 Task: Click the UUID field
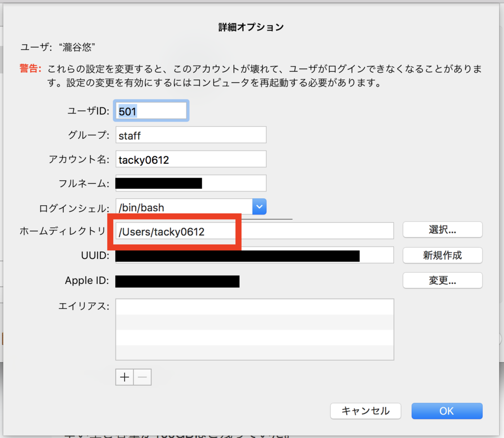[254, 255]
